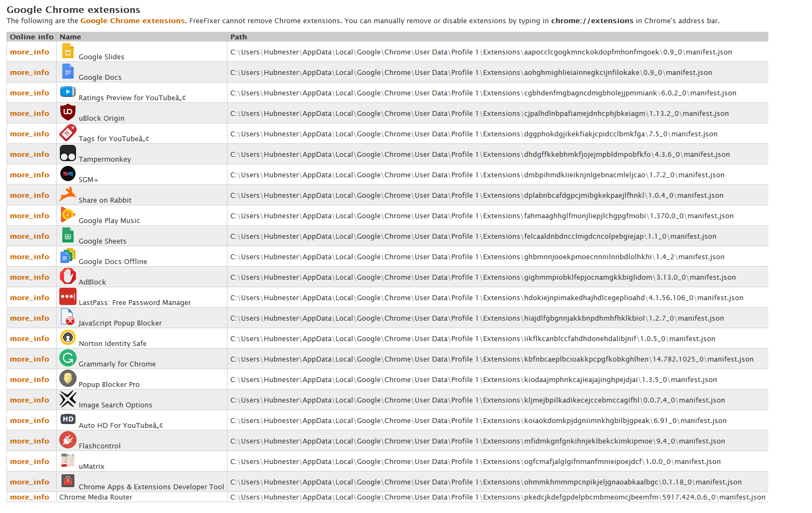Click the Image Search Options extension name
This screenshot has height=513, width=812.
115,405
